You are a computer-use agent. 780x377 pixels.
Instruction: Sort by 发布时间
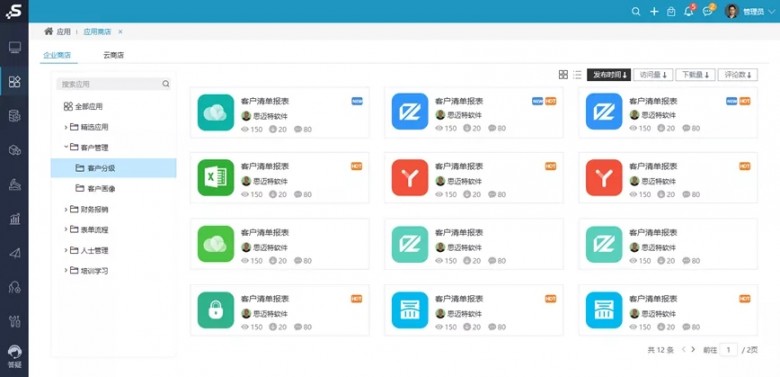pos(609,75)
